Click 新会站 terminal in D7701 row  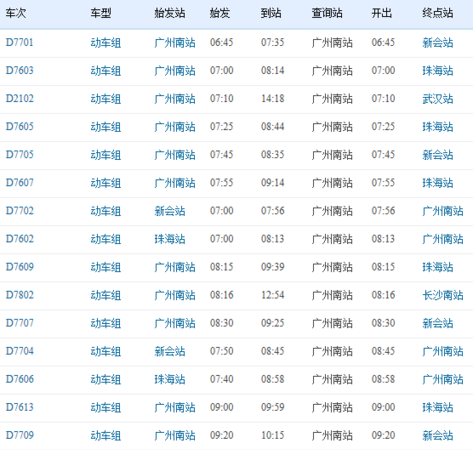438,43
